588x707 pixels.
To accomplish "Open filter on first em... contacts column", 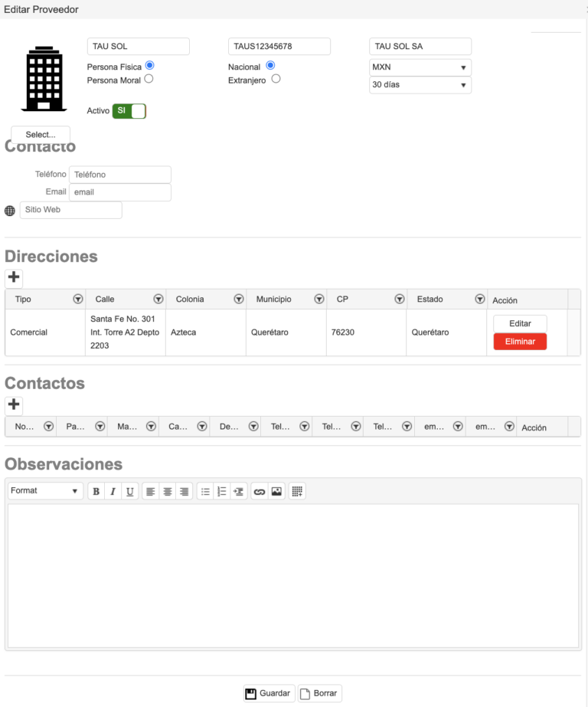I will 458,426.
